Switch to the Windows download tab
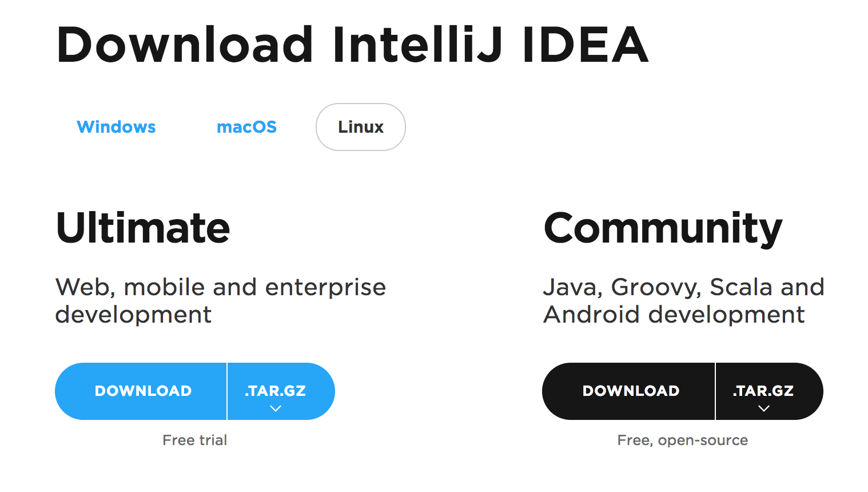 116,127
